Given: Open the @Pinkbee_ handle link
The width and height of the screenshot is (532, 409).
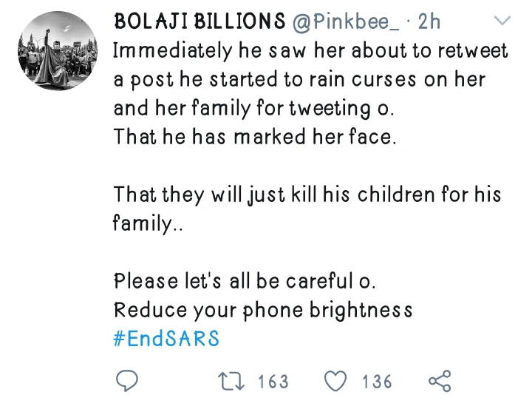Looking at the screenshot, I should 346,22.
